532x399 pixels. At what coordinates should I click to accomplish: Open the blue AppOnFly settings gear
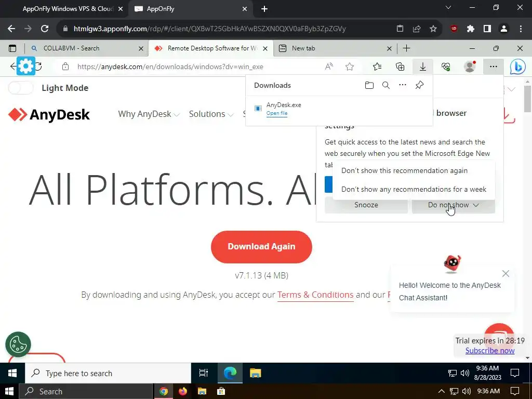point(26,66)
